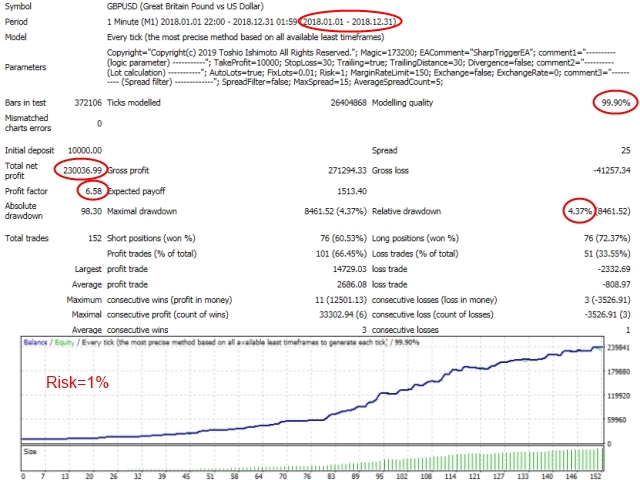This screenshot has height=480, width=640.
Task: Click the consecutive wins value 11 (12501.13)
Action: [x=341, y=300]
